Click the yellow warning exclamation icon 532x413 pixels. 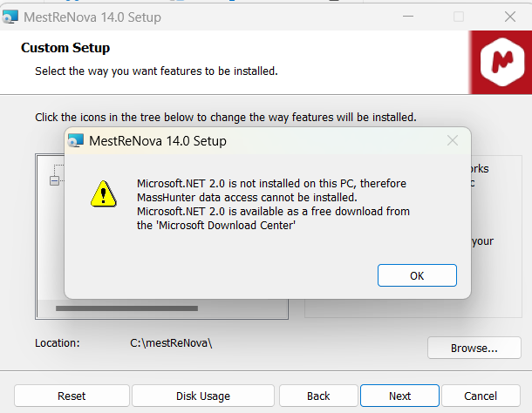coord(104,193)
